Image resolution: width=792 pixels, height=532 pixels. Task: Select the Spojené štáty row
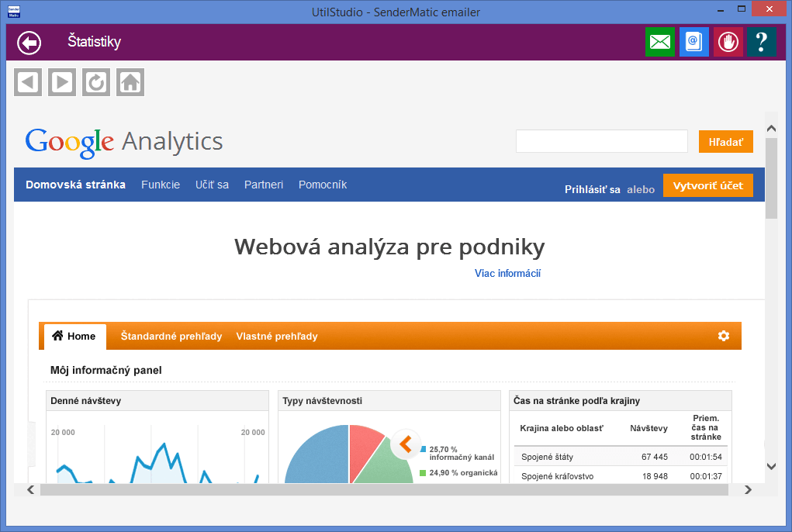[621, 457]
